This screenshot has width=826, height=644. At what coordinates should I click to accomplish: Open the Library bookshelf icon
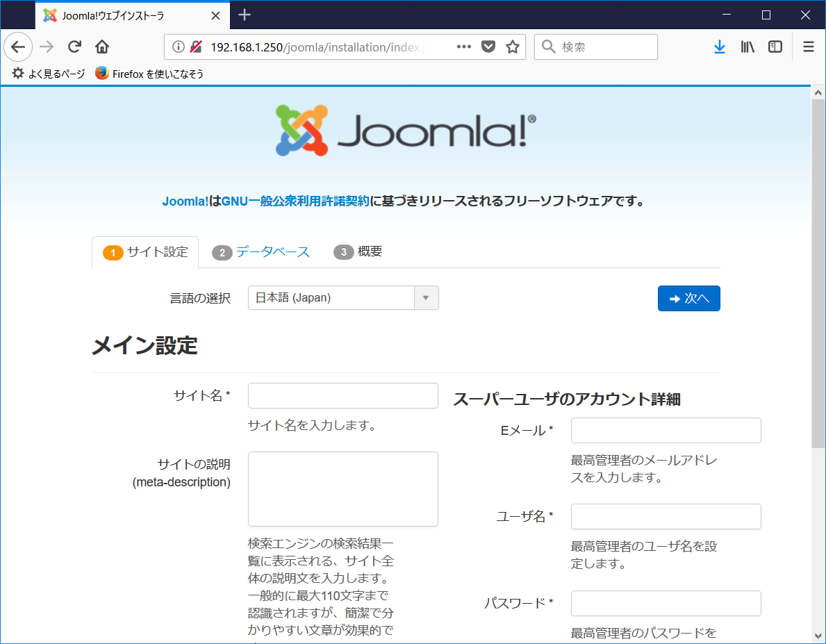747,47
